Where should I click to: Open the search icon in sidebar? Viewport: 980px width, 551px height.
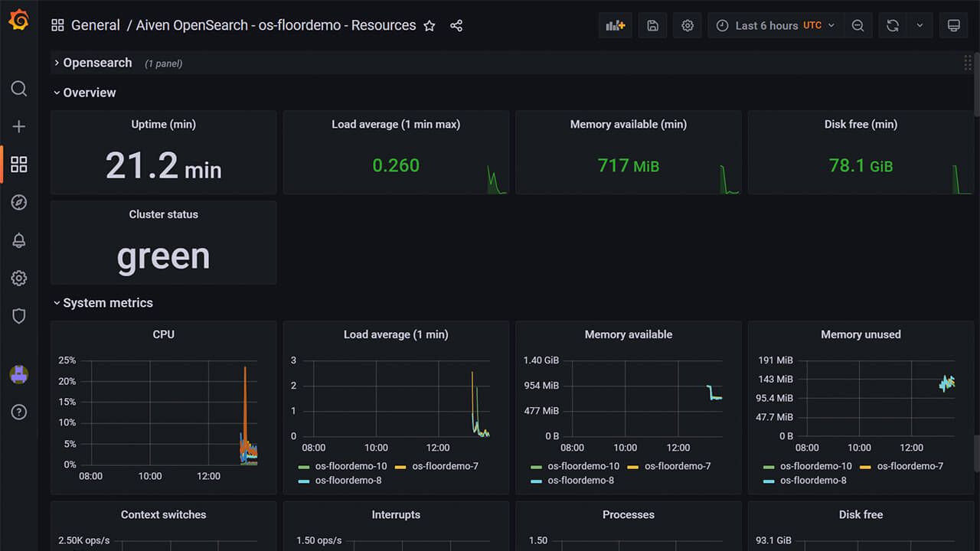[19, 89]
